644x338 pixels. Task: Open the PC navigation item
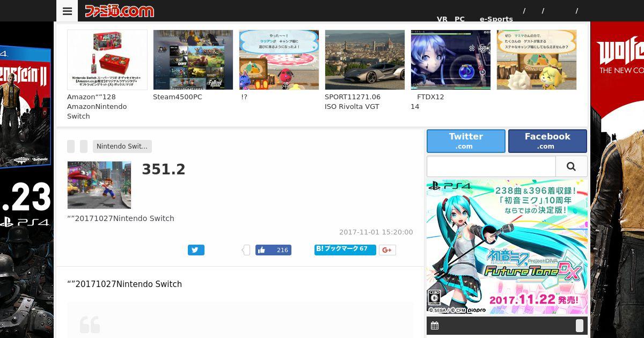point(460,19)
